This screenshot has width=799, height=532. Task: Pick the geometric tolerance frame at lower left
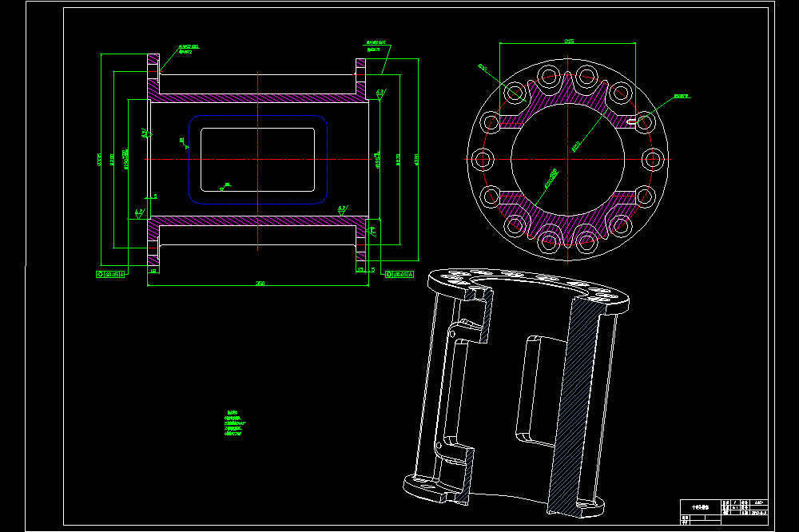(x=110, y=274)
